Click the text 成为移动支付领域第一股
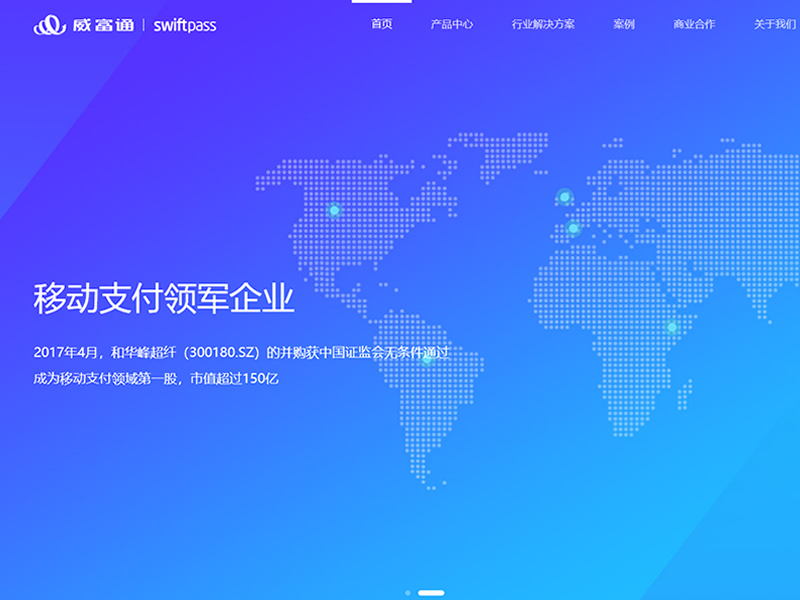 (105, 379)
